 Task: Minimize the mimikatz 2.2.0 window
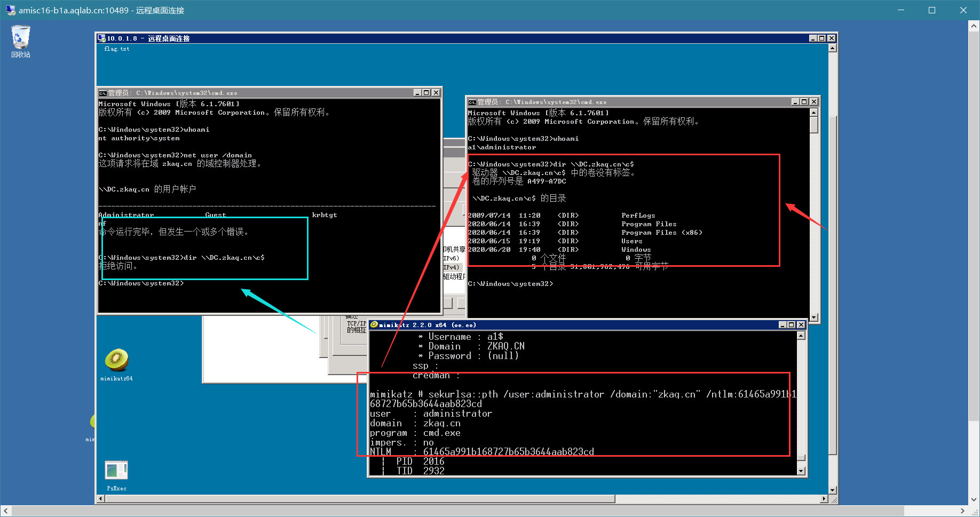pyautogui.click(x=783, y=324)
